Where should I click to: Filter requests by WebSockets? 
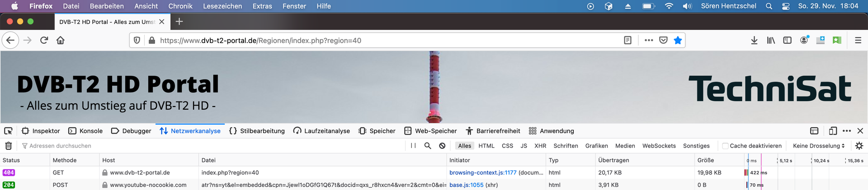click(x=659, y=146)
